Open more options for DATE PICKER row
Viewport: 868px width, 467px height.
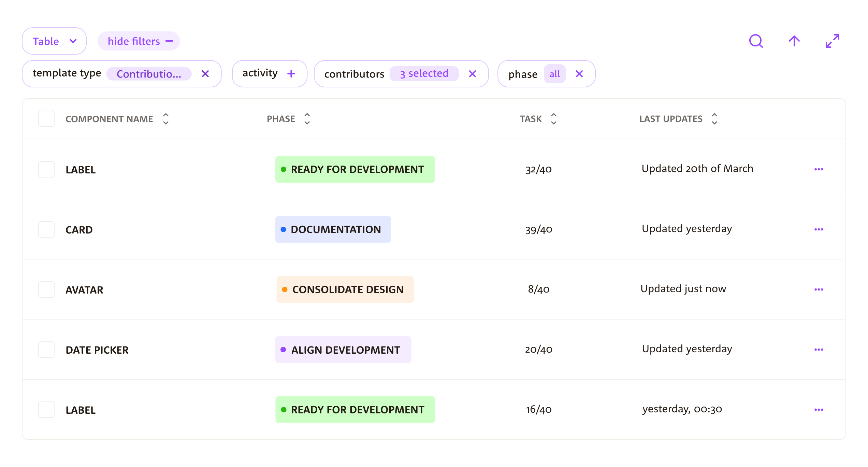pyautogui.click(x=819, y=350)
